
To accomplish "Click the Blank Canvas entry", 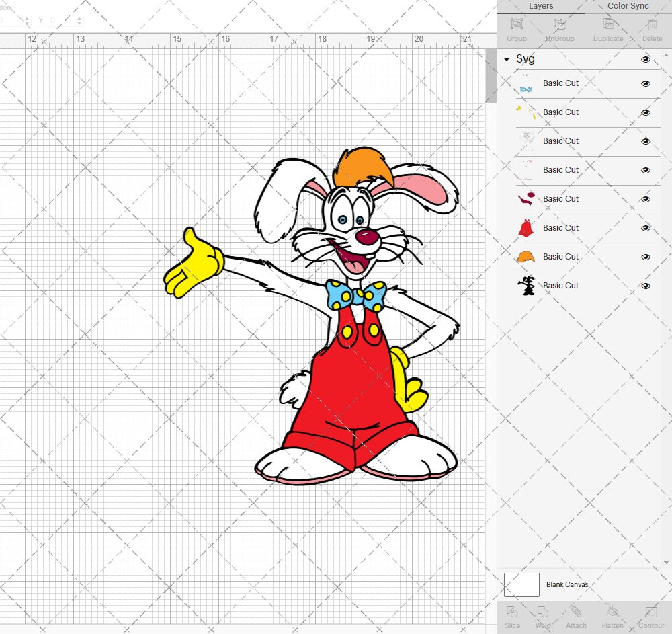I will point(568,584).
